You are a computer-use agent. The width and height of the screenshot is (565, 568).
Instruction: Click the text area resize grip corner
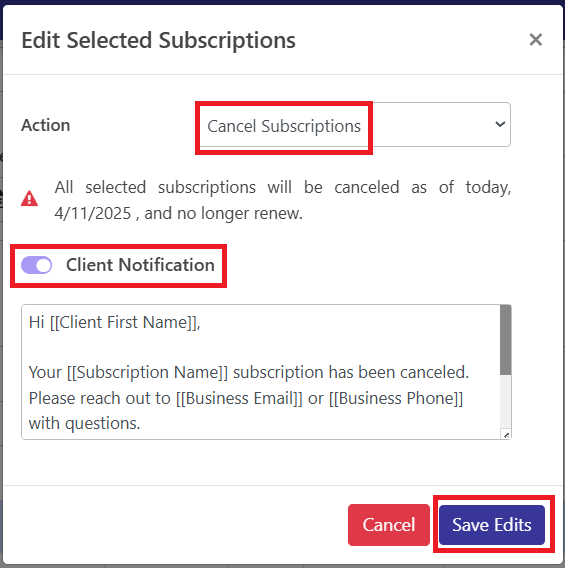506,435
